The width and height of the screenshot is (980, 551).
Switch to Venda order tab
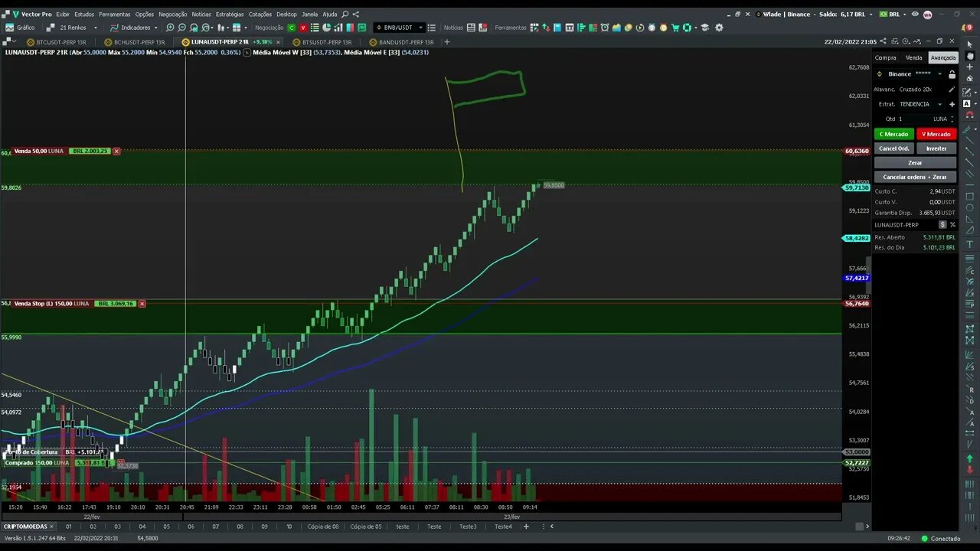(913, 57)
